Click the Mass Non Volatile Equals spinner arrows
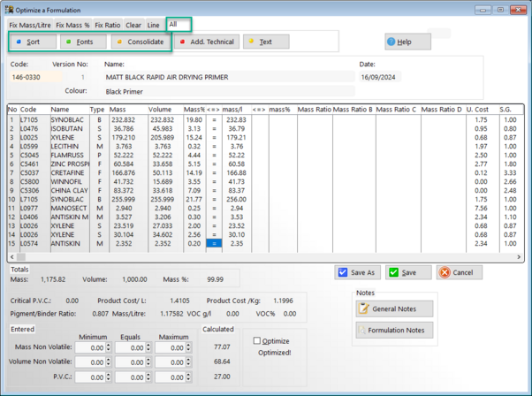Screen dimensions: 532x396 (148, 347)
